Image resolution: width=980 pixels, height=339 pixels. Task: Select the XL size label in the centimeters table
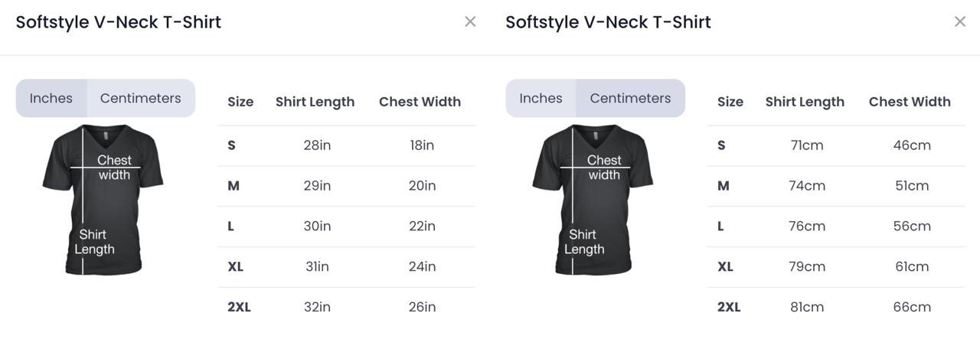click(x=725, y=266)
